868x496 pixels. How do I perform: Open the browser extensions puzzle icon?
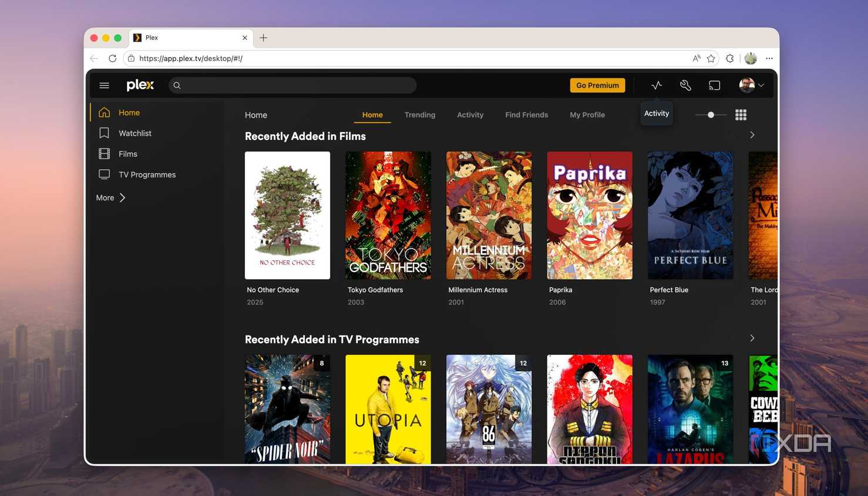[x=730, y=58]
